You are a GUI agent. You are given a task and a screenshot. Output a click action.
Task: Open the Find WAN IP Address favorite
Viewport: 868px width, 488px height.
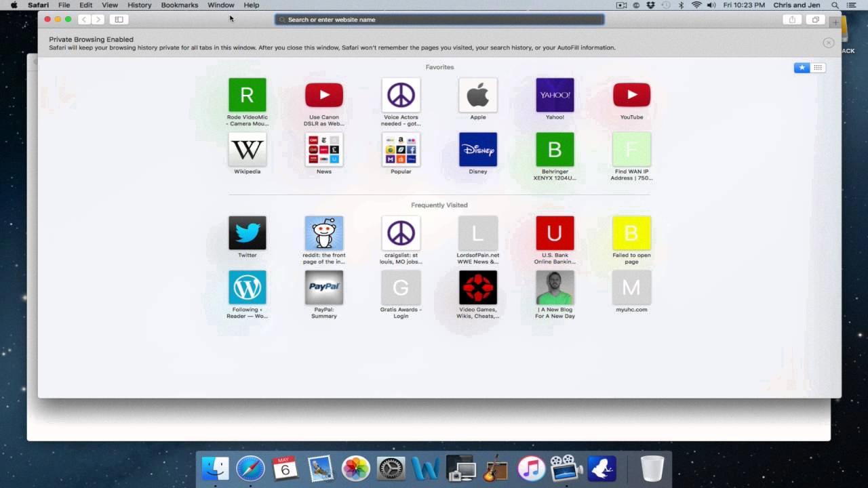(631, 149)
